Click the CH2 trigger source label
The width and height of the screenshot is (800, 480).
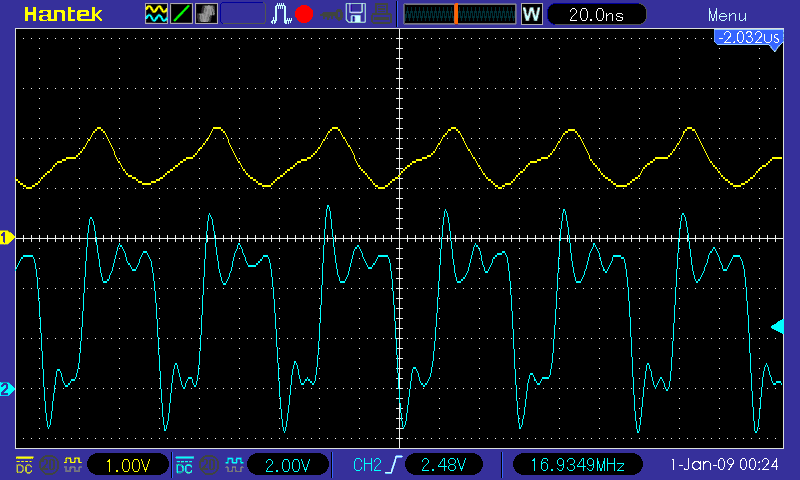point(367,465)
